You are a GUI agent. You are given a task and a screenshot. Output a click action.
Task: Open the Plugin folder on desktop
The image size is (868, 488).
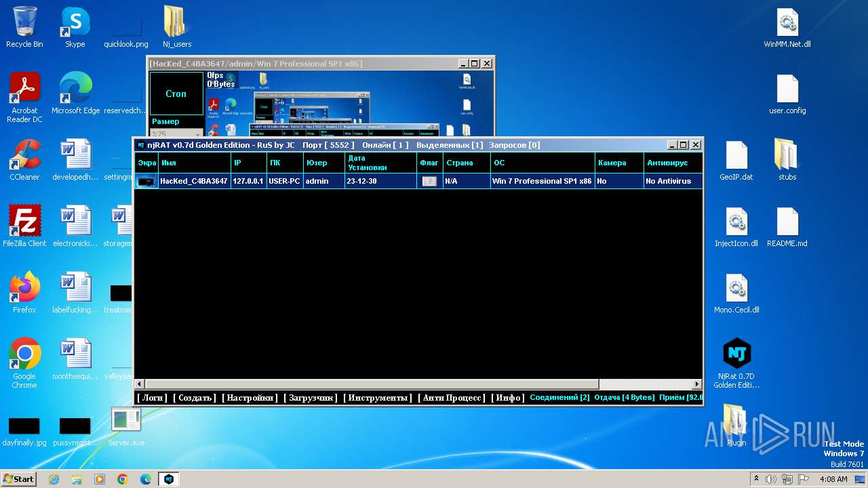(736, 426)
